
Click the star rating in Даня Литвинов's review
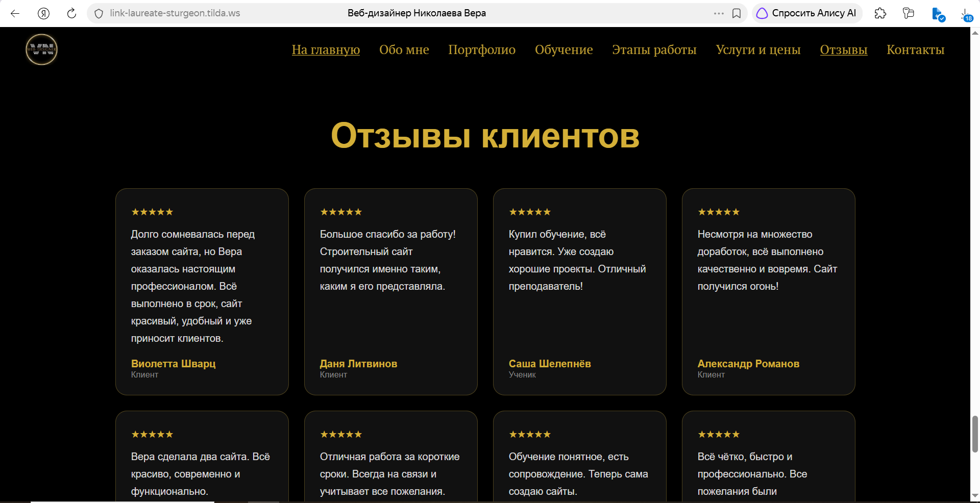point(341,212)
